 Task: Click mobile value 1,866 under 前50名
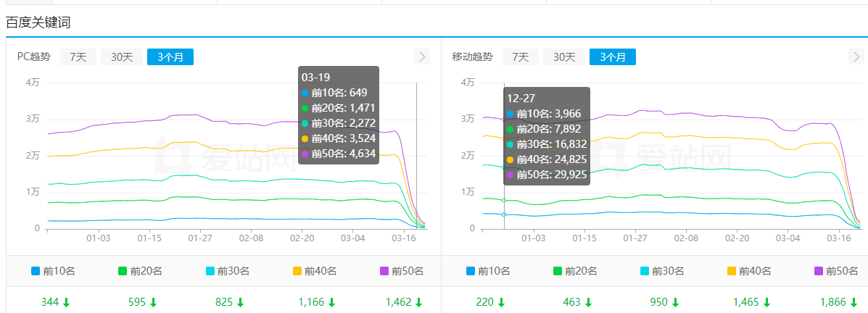pyautogui.click(x=834, y=302)
